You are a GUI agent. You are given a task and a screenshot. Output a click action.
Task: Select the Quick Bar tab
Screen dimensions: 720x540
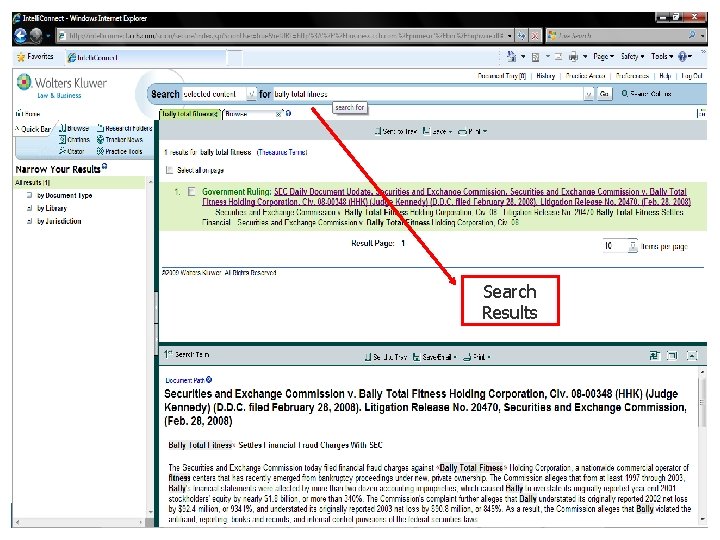[33, 129]
